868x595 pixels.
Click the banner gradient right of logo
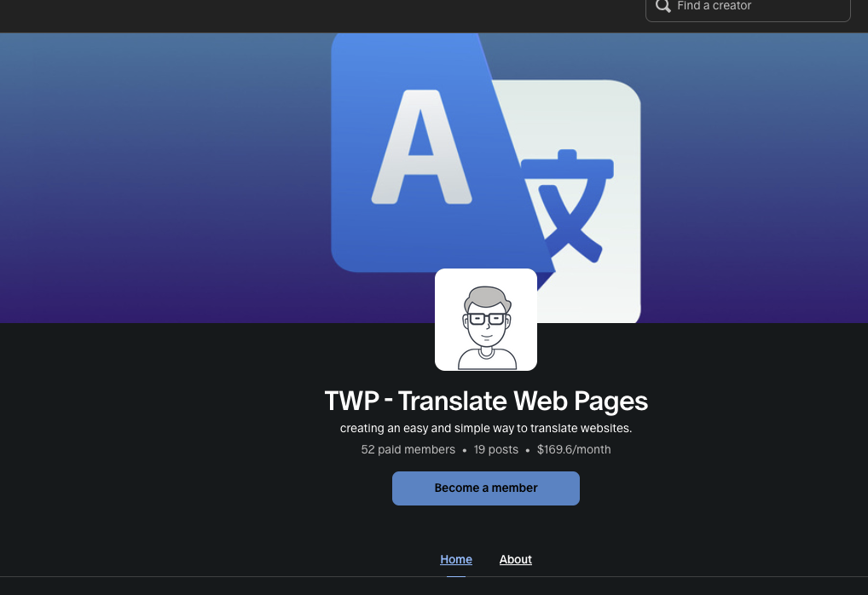coord(750,179)
